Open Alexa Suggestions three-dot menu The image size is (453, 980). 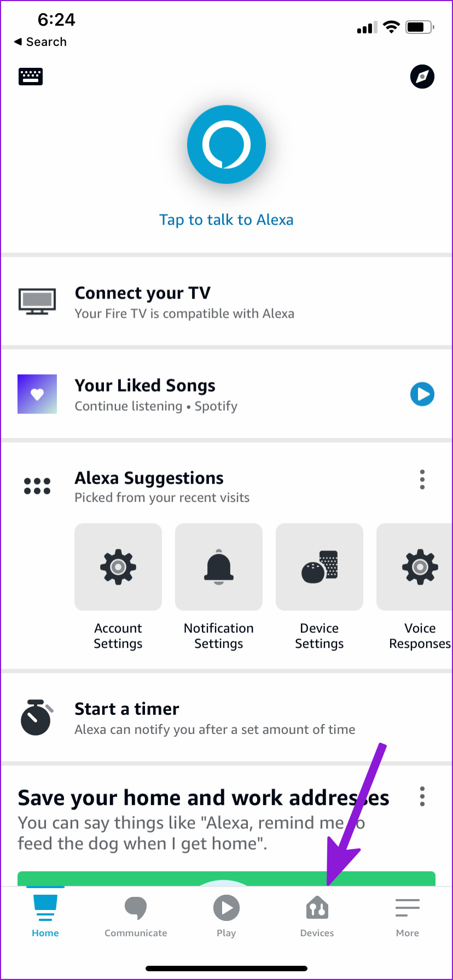[x=422, y=480]
